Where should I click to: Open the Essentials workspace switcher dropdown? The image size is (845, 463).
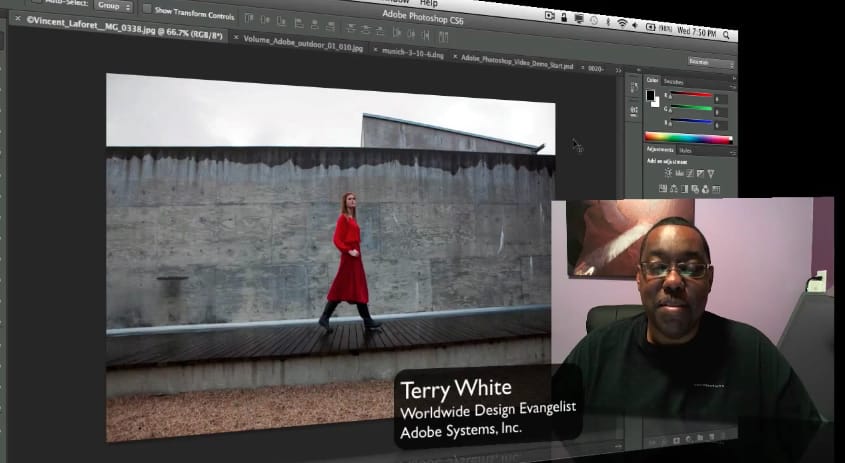(711, 63)
